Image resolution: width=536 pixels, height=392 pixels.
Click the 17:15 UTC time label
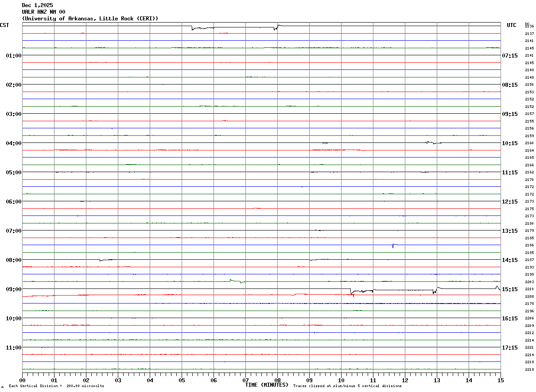click(510, 347)
